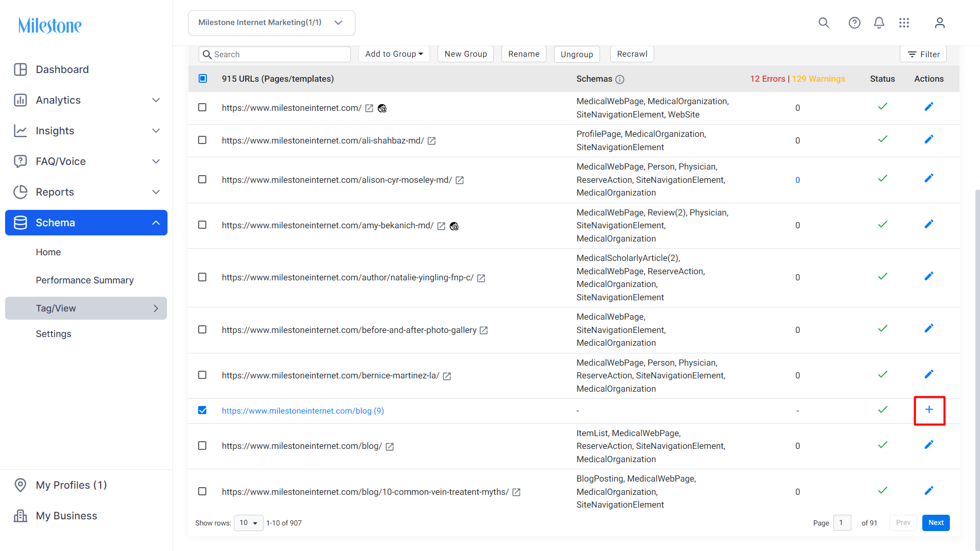Image resolution: width=980 pixels, height=551 pixels.
Task: Open the search magnifier in top header
Action: (824, 23)
